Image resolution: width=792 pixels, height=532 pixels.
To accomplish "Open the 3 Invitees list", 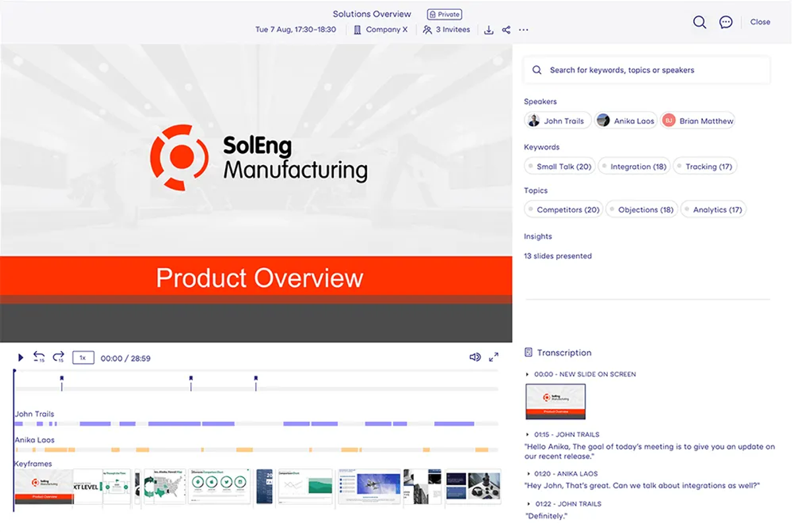I will (x=447, y=30).
